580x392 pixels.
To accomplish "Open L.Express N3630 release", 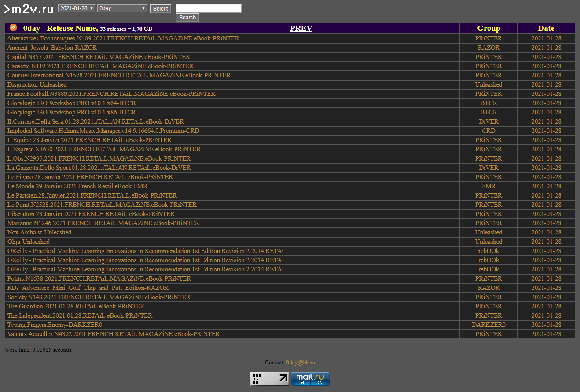I will pyautogui.click(x=104, y=149).
